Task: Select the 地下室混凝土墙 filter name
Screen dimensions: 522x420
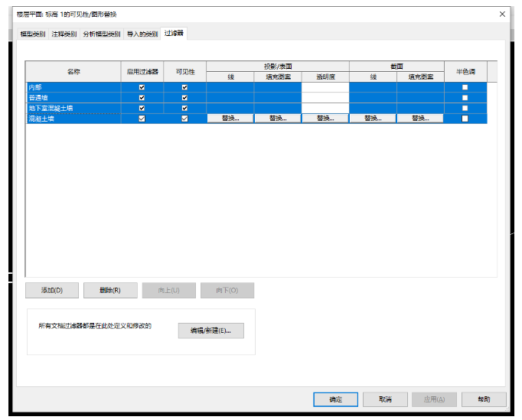Action: (x=73, y=108)
